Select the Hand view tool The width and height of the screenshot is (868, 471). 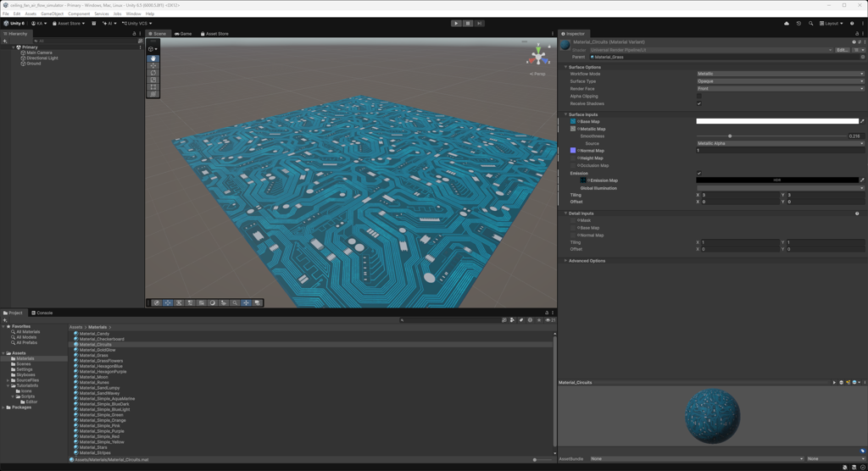(153, 58)
